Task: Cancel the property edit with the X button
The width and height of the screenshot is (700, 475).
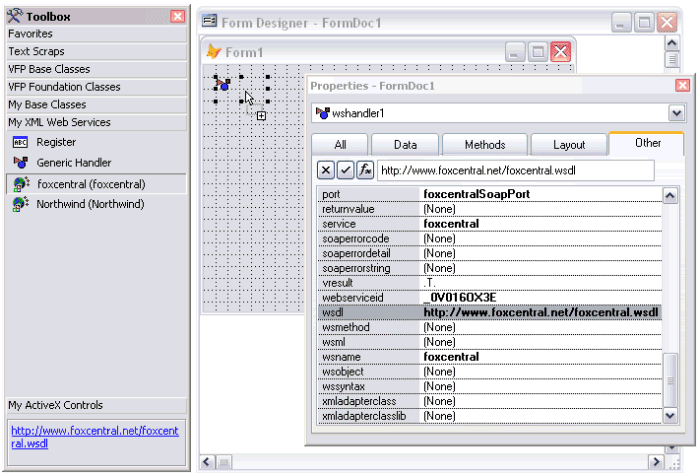Action: pyautogui.click(x=326, y=170)
